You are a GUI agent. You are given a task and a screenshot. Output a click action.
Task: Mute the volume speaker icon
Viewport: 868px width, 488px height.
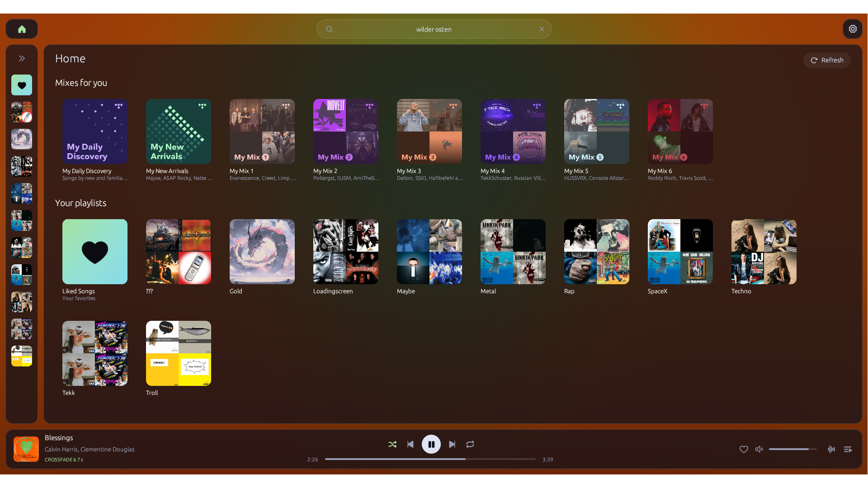759,449
